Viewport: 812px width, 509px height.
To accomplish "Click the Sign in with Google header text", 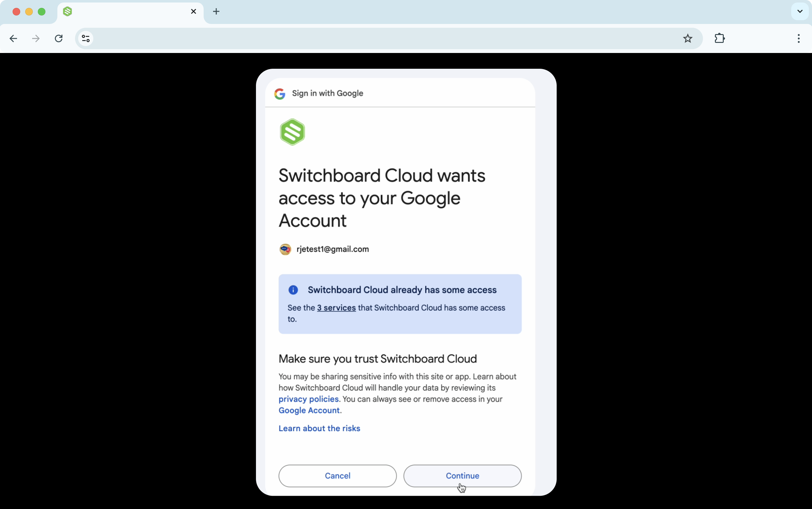I will [x=328, y=93].
